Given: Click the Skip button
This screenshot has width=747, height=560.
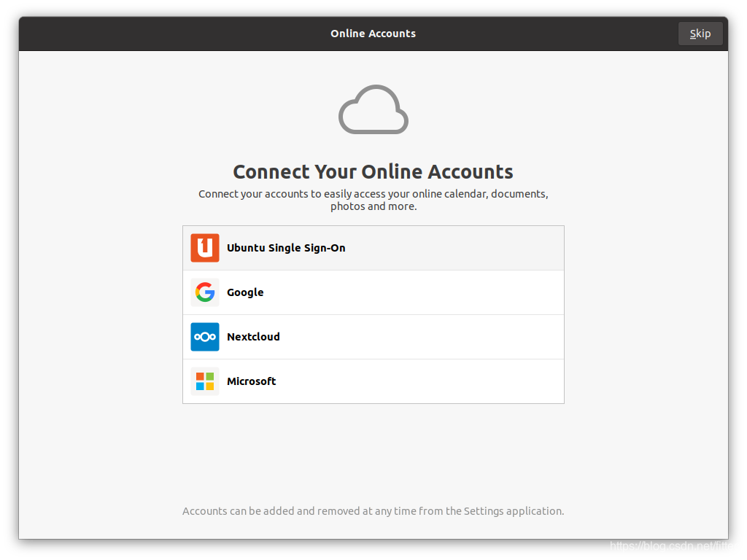Looking at the screenshot, I should click(x=700, y=34).
